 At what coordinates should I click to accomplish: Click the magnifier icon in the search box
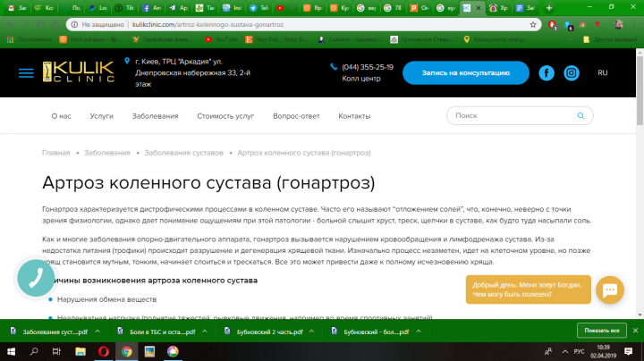[580, 115]
